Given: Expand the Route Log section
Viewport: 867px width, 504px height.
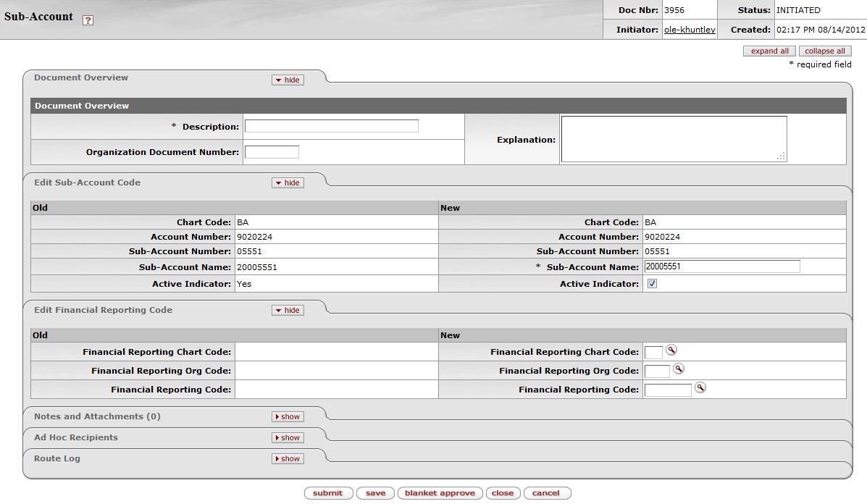Looking at the screenshot, I should pos(288,459).
